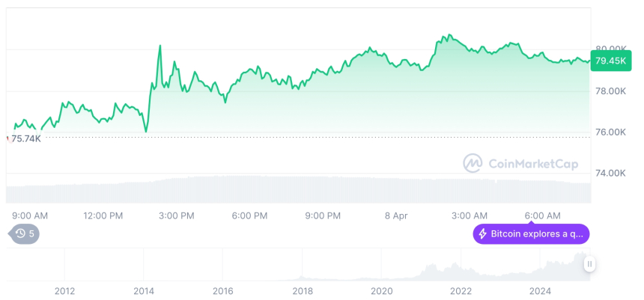The image size is (644, 300).
Task: Click the 8 Apr date label on axis
Action: coord(398,215)
